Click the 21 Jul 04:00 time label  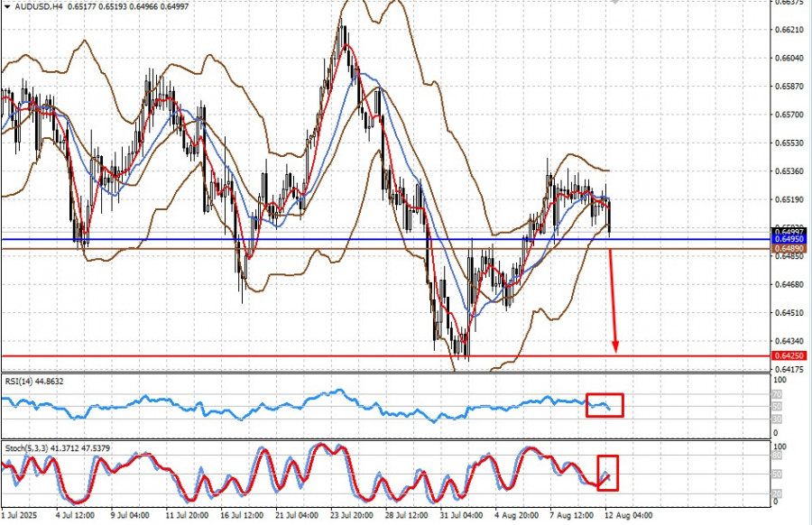coord(297,516)
